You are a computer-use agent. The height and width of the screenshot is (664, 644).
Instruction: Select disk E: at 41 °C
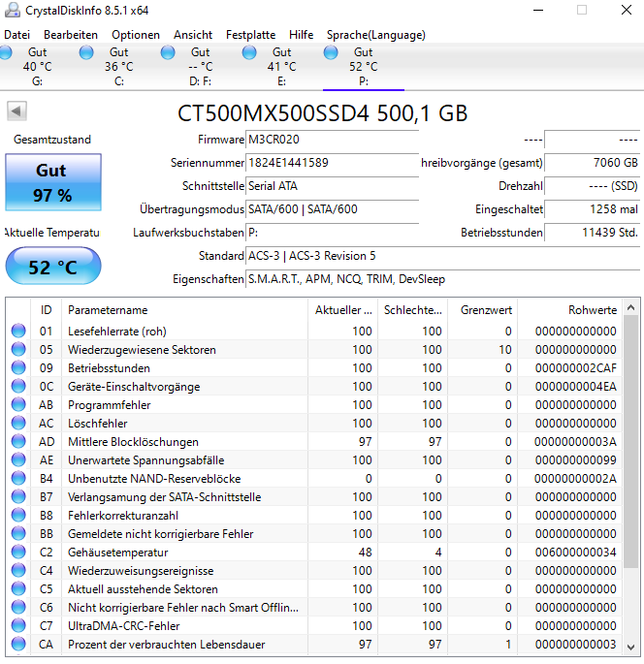(281, 67)
